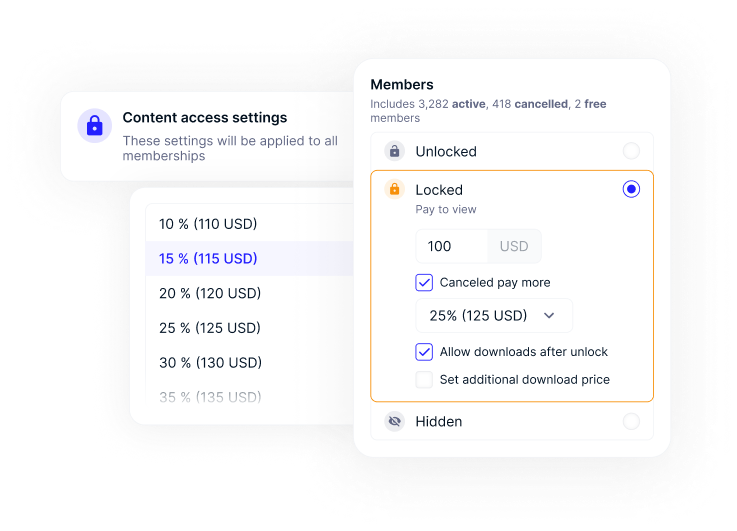Uncheck Allow downloads after unlock
This screenshot has width=737, height=531.
tap(424, 352)
